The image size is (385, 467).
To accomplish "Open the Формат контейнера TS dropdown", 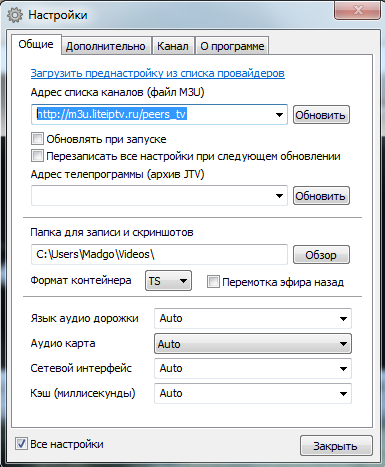I will [x=168, y=281].
